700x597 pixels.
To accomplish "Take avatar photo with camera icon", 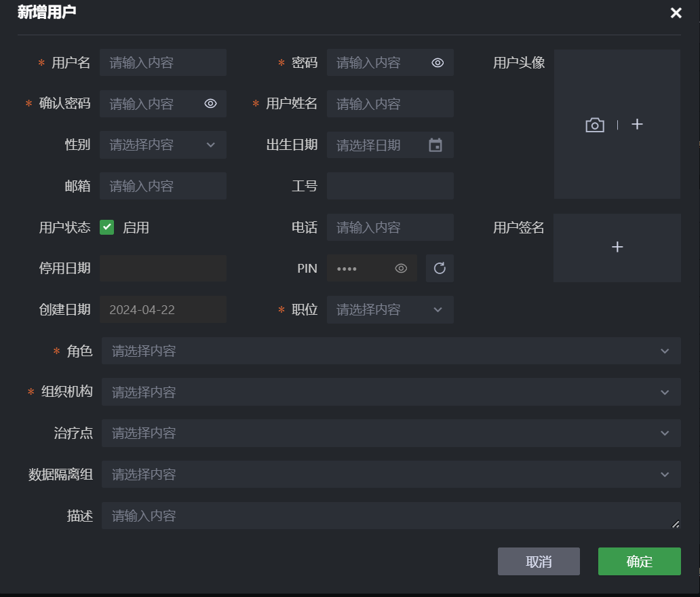I will pos(595,125).
